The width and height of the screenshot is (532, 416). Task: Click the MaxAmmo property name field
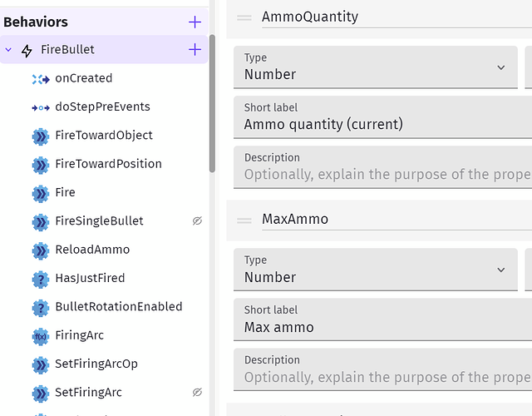pyautogui.click(x=391, y=220)
